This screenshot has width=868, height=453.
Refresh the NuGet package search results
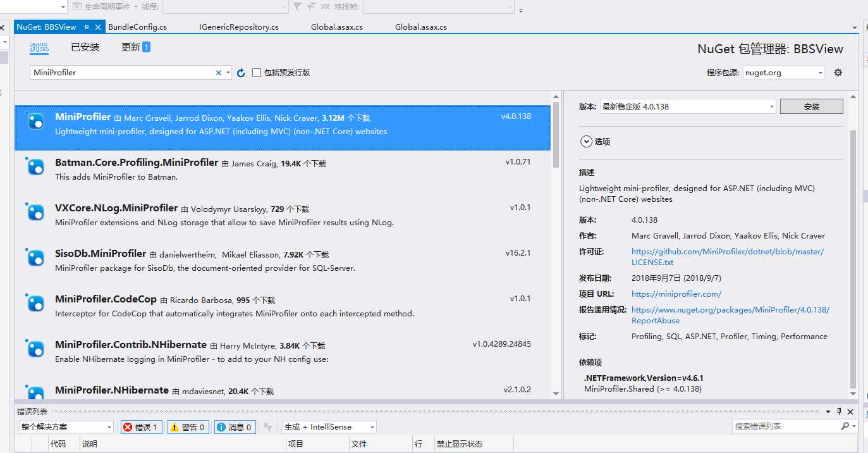pyautogui.click(x=241, y=73)
